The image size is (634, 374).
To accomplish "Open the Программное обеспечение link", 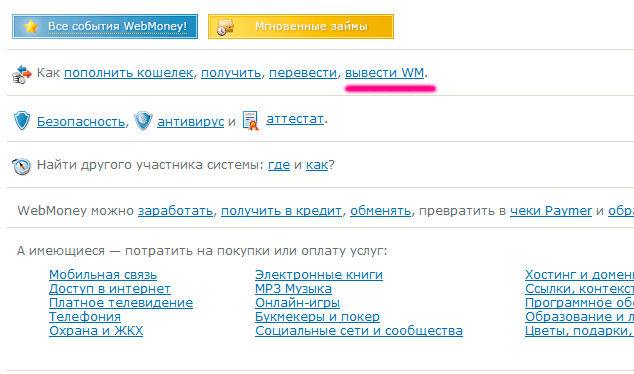I will [579, 302].
